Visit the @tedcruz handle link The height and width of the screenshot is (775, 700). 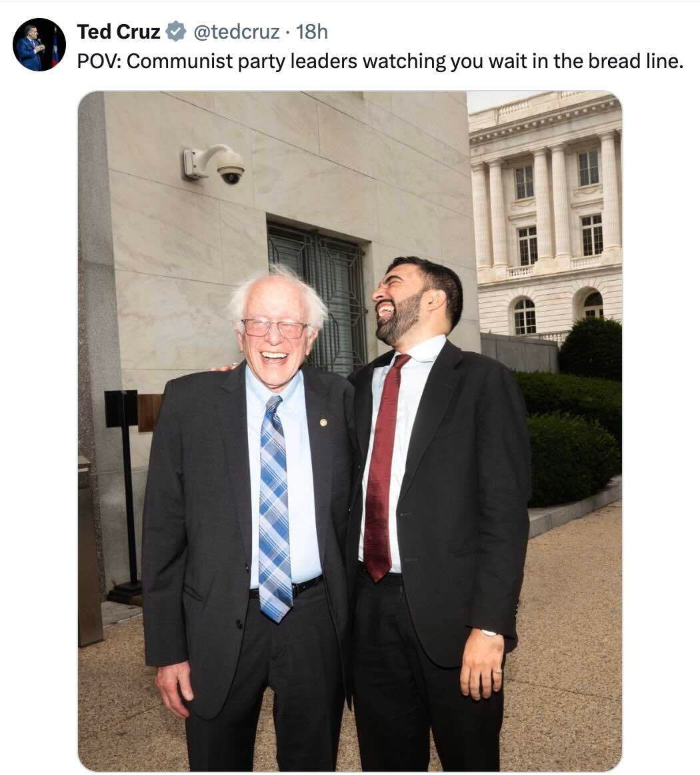(x=236, y=31)
